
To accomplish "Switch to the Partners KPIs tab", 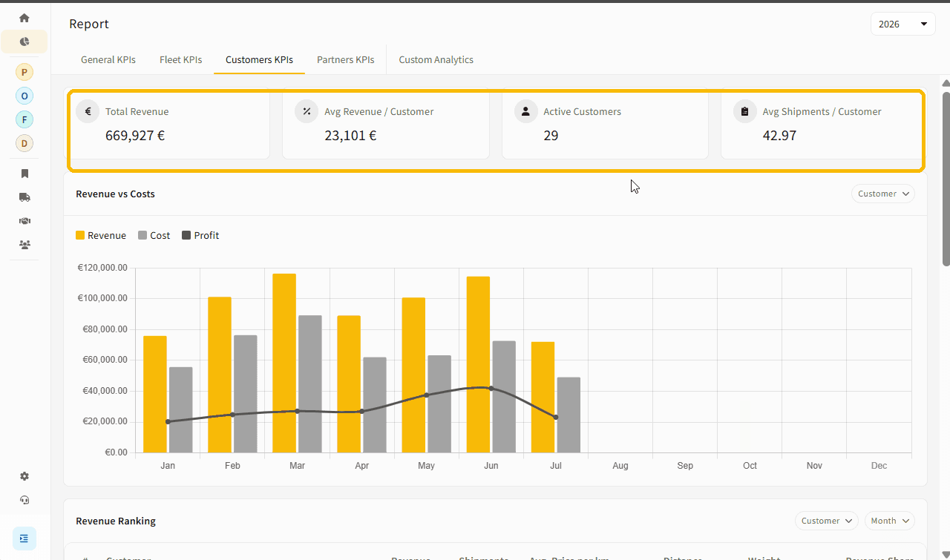I will coord(345,59).
